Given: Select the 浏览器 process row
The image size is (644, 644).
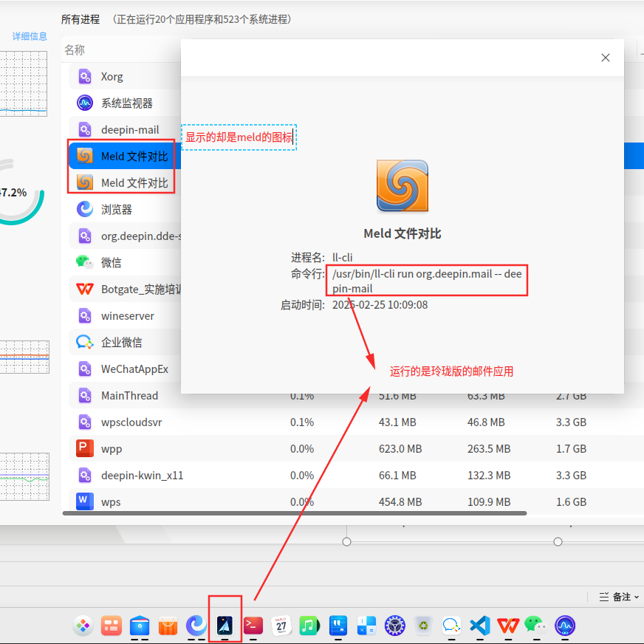Looking at the screenshot, I should pos(125,209).
